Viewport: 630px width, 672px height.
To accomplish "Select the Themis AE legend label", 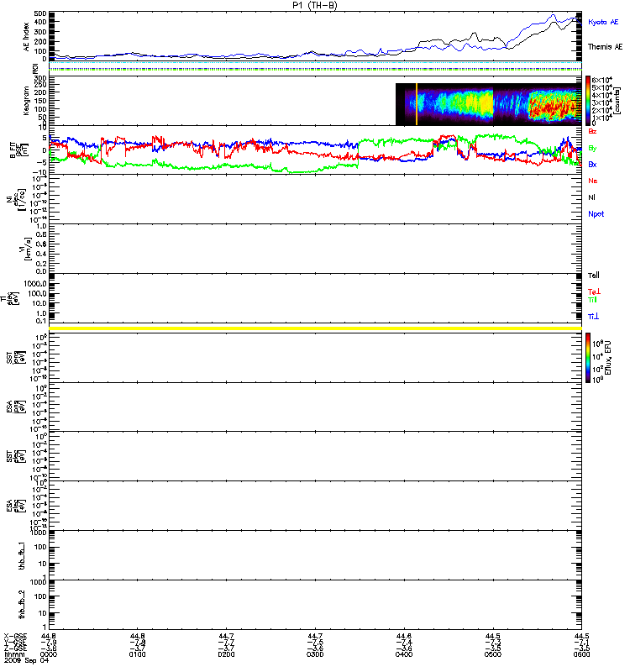I will (x=605, y=47).
